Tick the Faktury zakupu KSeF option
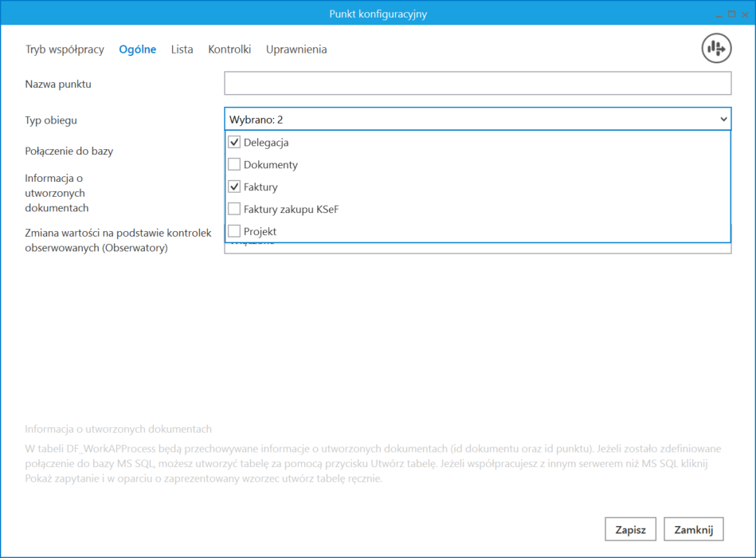 point(234,209)
